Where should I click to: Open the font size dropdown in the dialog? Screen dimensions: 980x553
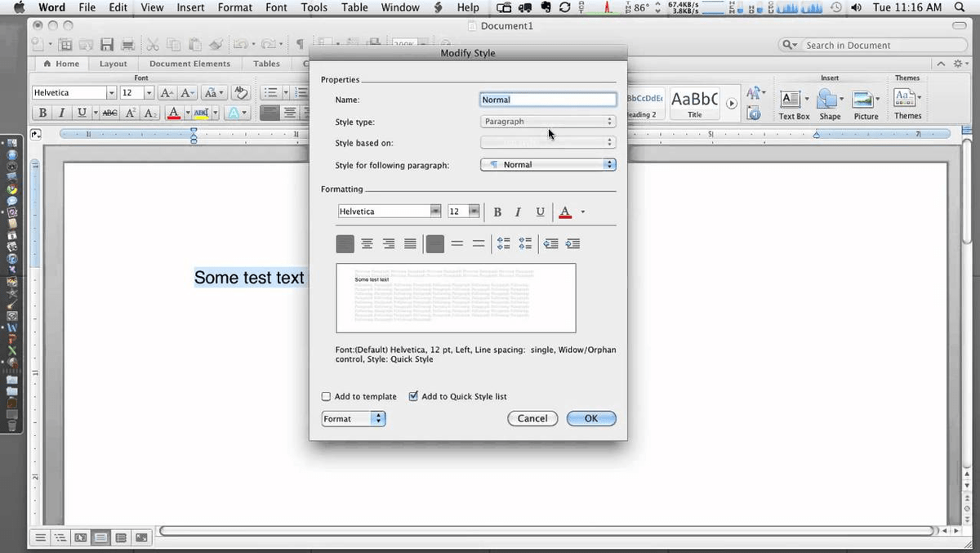[474, 211]
